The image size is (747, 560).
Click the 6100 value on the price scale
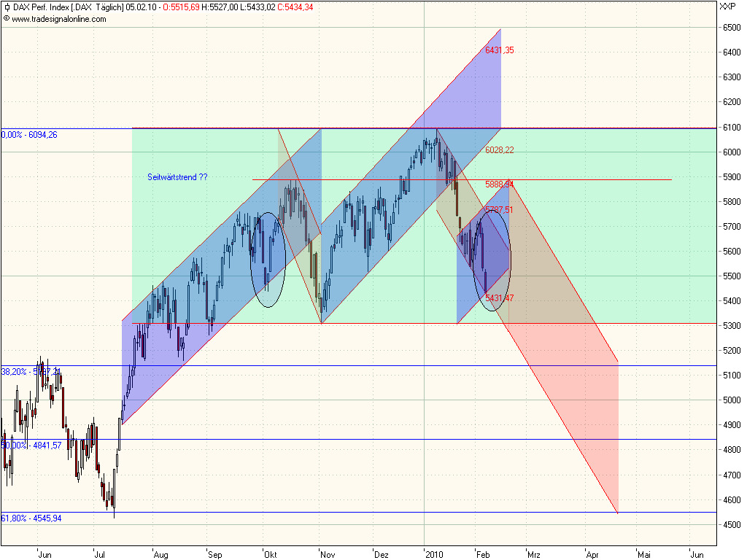730,128
